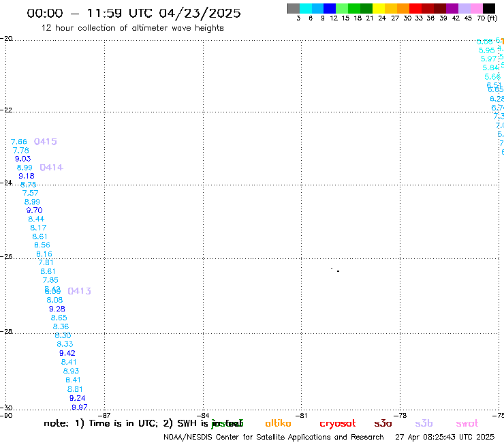Click the wave height value 8.93
The image size is (504, 443).
coord(71,371)
